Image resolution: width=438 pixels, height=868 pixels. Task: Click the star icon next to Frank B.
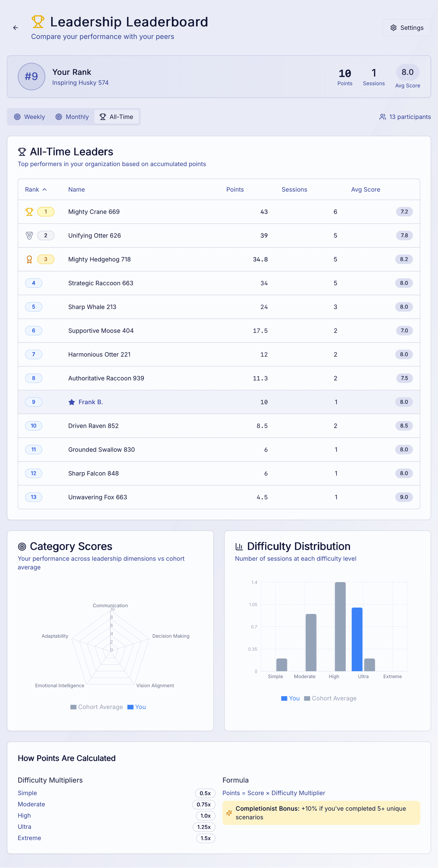click(72, 402)
